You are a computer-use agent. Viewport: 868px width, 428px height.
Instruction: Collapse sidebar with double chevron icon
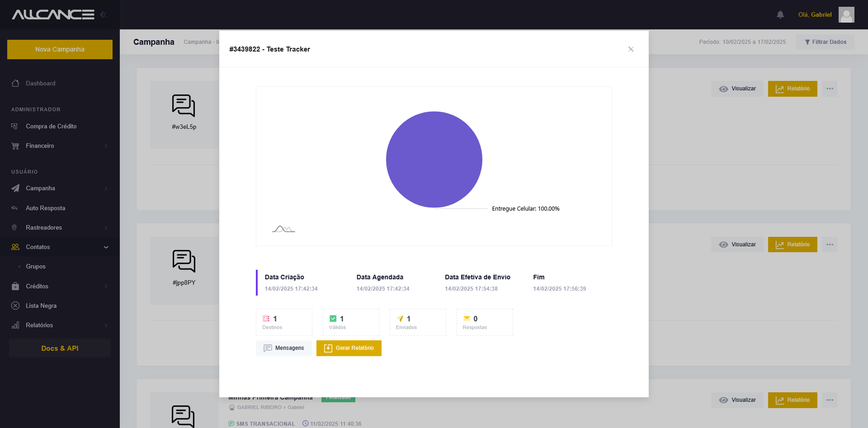tap(104, 14)
